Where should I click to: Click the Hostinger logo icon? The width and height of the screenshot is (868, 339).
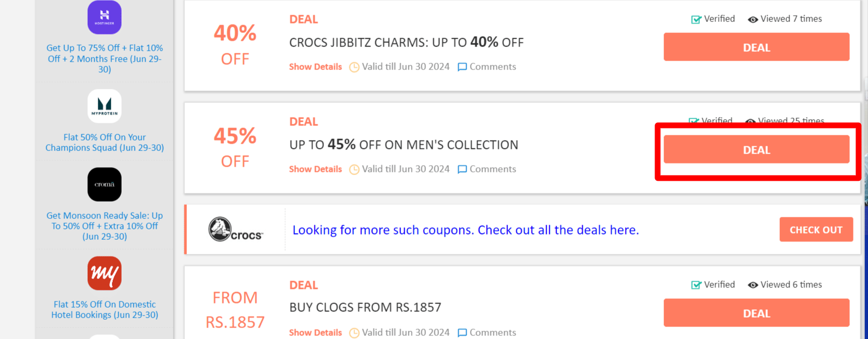[104, 17]
